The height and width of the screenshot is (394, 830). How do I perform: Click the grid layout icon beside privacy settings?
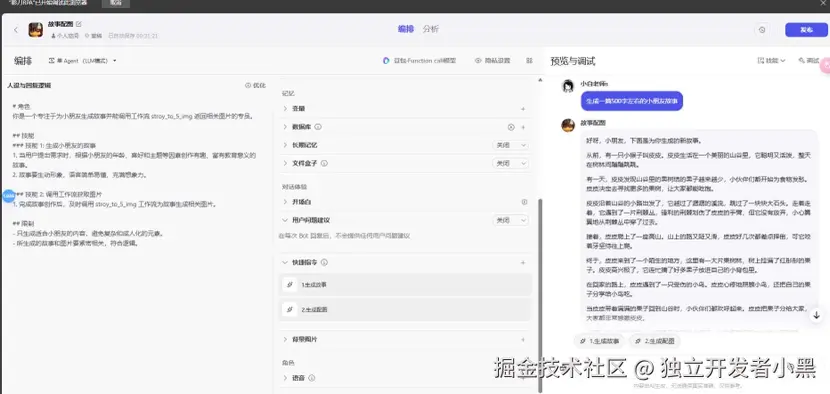click(529, 61)
